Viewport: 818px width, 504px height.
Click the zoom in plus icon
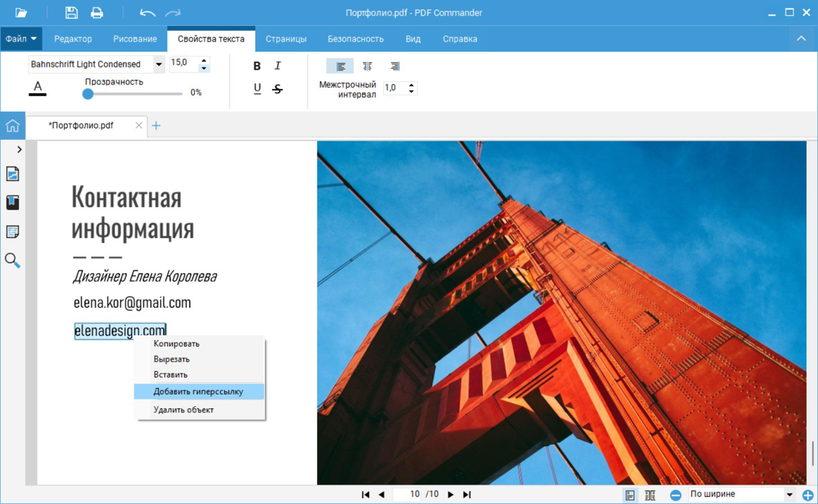pos(807,495)
